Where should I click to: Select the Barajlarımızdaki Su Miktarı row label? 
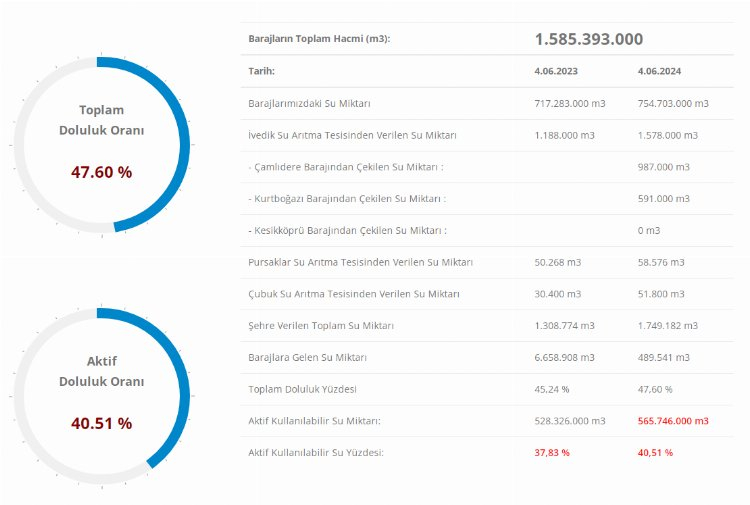tap(310, 103)
